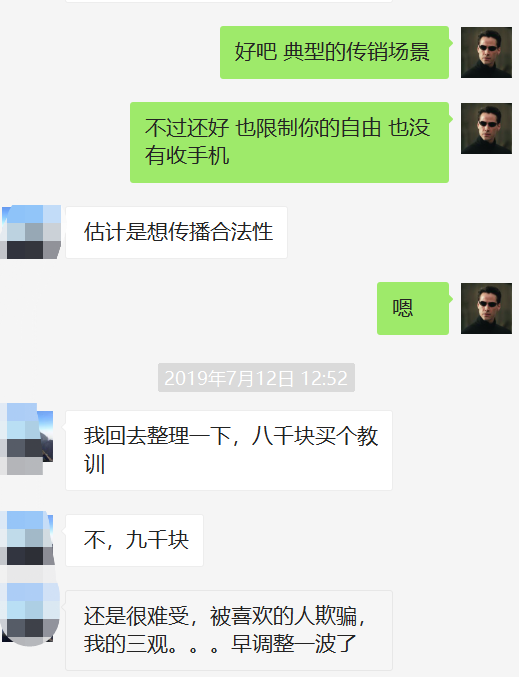Image resolution: width=519 pixels, height=677 pixels.
Task: Click the partially visible bubble at the top
Action: tap(228, 1)
